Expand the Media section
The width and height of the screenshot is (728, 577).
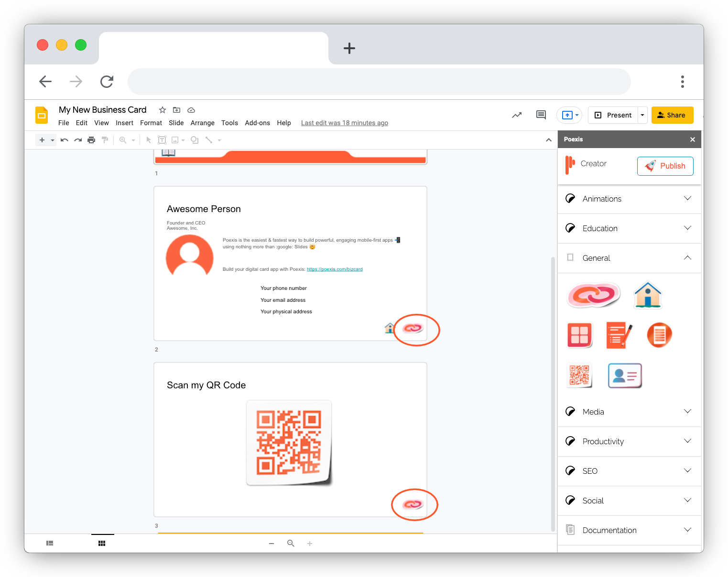coord(630,412)
